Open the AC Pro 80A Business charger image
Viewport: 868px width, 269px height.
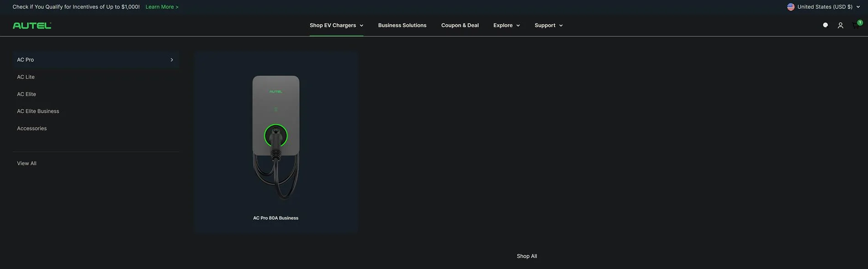pyautogui.click(x=275, y=137)
